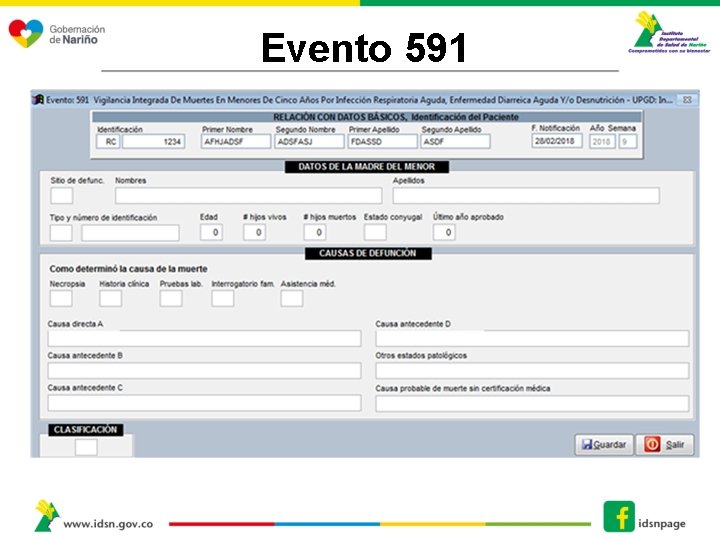Viewport: 720px width, 540px height.
Task: Click the Causa antecedente D field
Action: [x=532, y=339]
